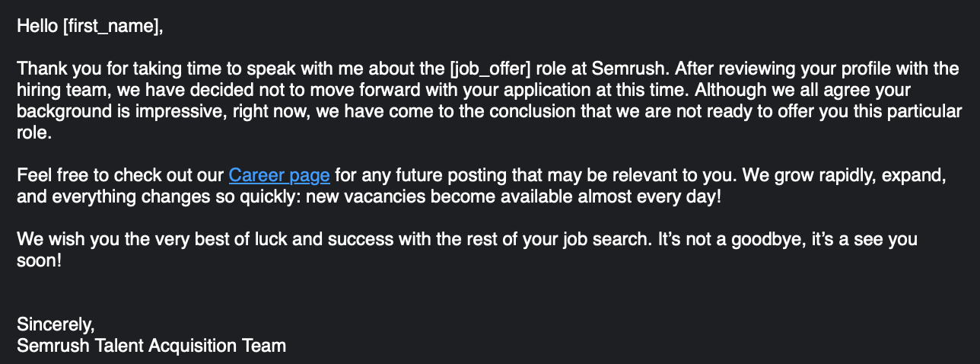Click the word "goodbye"
The width and height of the screenshot is (980, 364).
point(768,239)
